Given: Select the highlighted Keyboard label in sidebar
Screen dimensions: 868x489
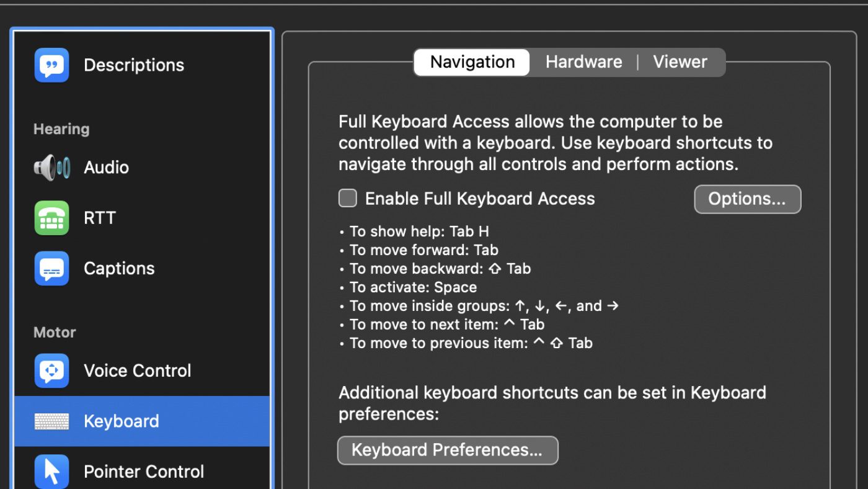Looking at the screenshot, I should tap(122, 421).
